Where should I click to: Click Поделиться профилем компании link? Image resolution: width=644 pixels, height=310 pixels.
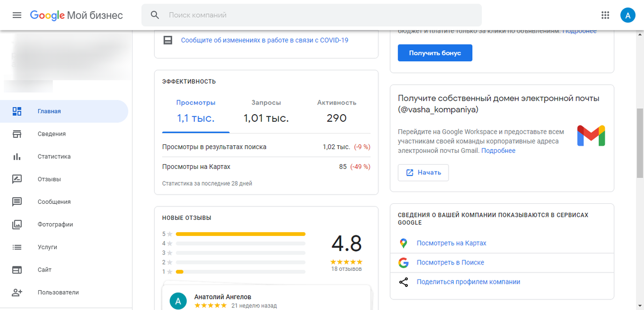coord(469,282)
